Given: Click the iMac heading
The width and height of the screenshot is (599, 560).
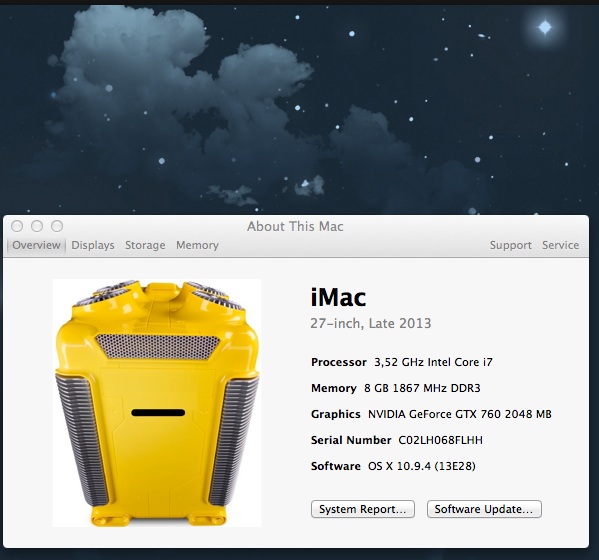Looking at the screenshot, I should click(x=338, y=298).
